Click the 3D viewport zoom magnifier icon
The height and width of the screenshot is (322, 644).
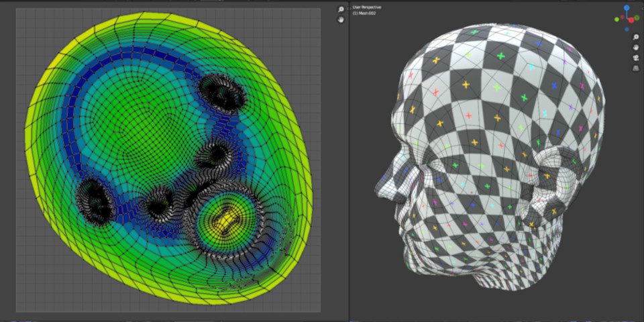tap(635, 37)
